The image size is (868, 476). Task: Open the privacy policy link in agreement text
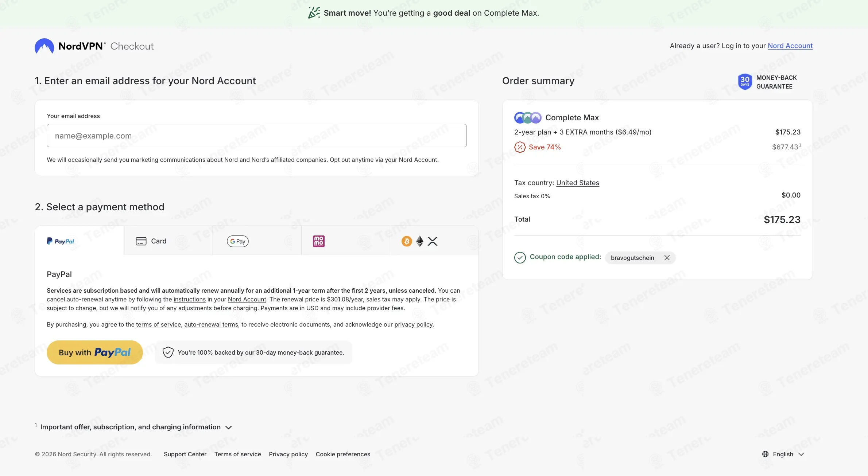pyautogui.click(x=414, y=324)
